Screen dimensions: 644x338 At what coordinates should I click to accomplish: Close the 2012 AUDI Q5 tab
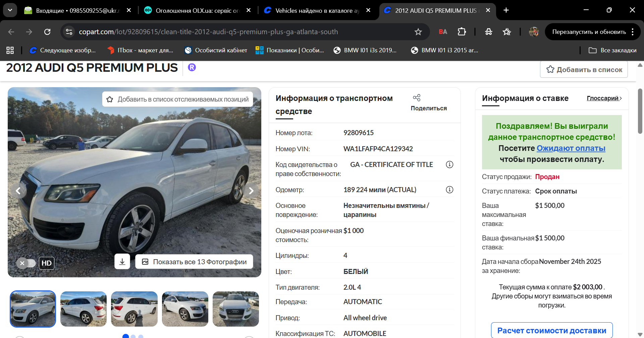point(488,10)
